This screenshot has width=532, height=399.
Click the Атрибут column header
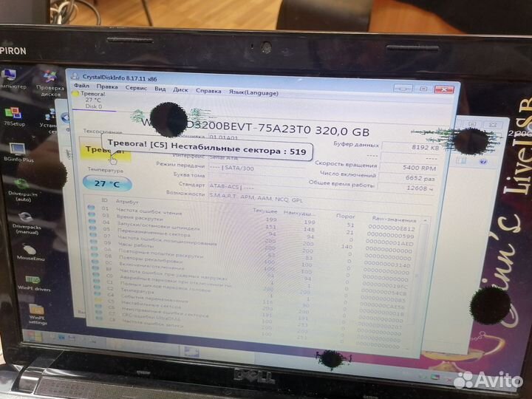pyautogui.click(x=127, y=202)
